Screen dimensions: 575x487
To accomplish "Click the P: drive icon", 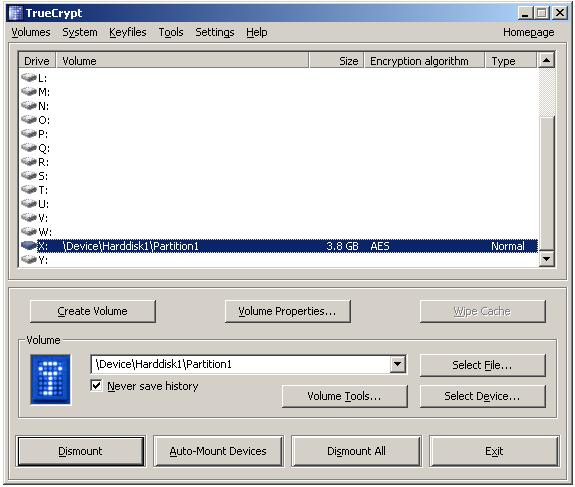I will (x=29, y=133).
